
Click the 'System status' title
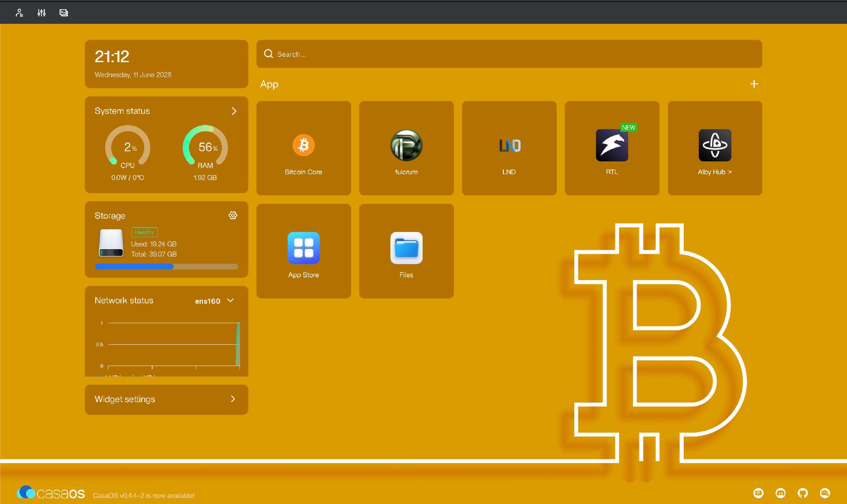click(x=122, y=111)
